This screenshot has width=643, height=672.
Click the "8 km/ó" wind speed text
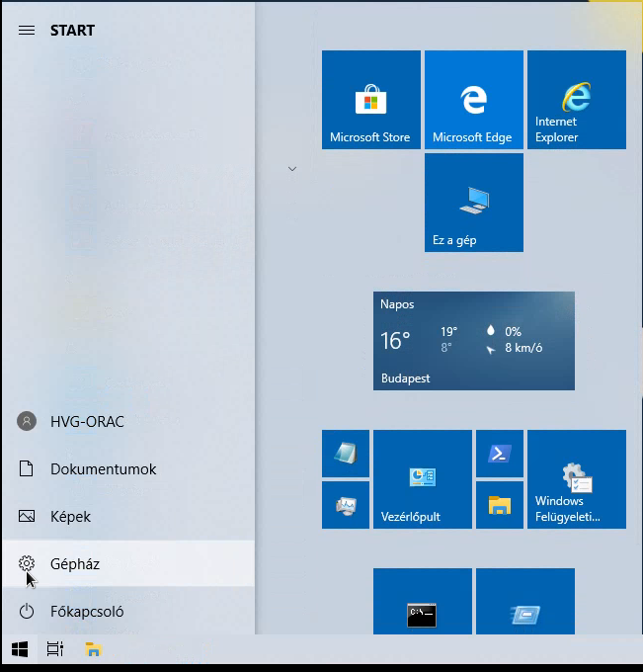point(523,348)
